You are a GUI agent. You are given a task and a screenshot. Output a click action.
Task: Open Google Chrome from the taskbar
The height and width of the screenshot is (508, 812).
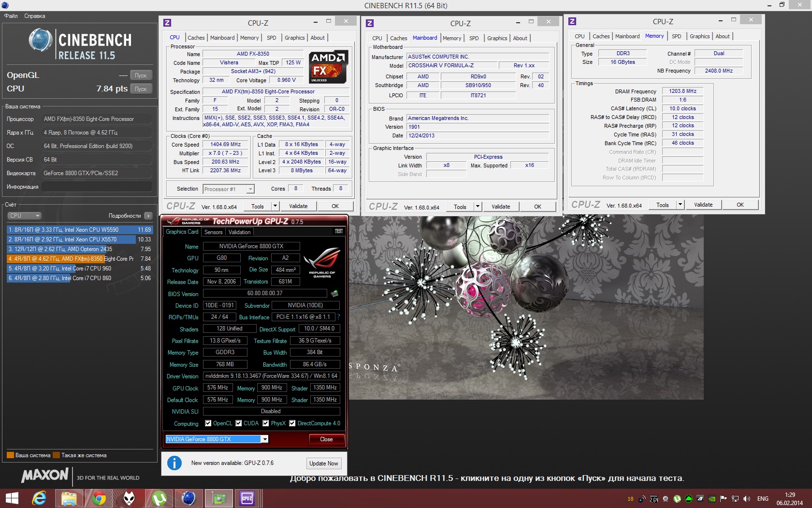click(x=99, y=498)
